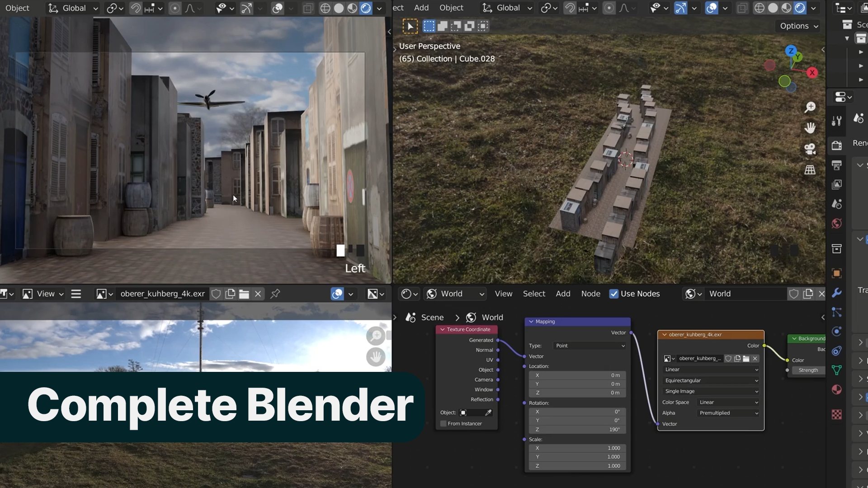This screenshot has height=488, width=868.
Task: Click Mapping Rotation Z value field
Action: 578,430
